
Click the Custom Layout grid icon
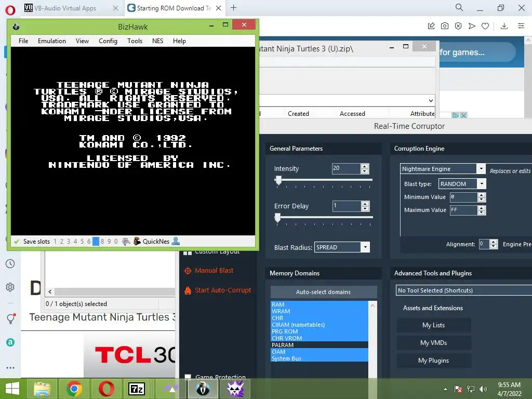[187, 253]
